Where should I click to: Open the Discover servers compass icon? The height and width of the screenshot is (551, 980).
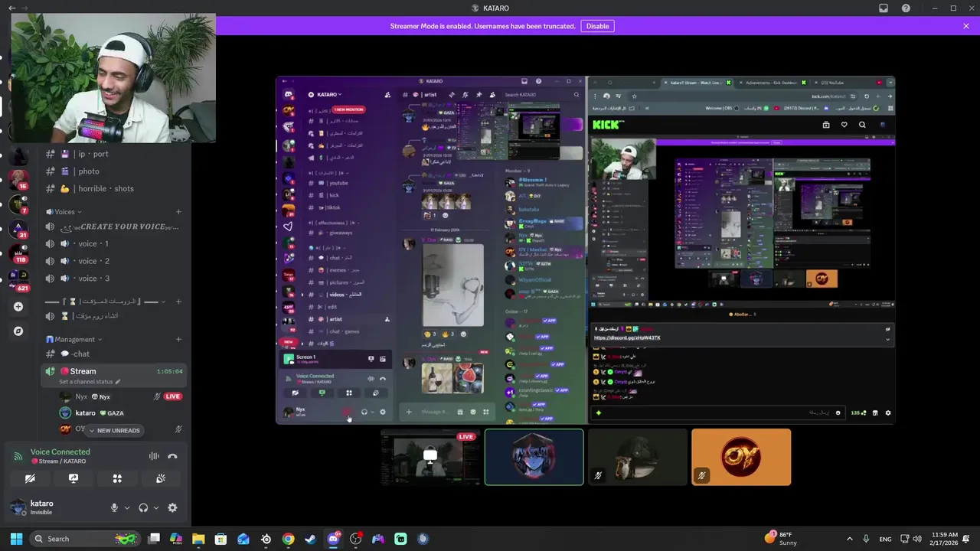point(18,331)
